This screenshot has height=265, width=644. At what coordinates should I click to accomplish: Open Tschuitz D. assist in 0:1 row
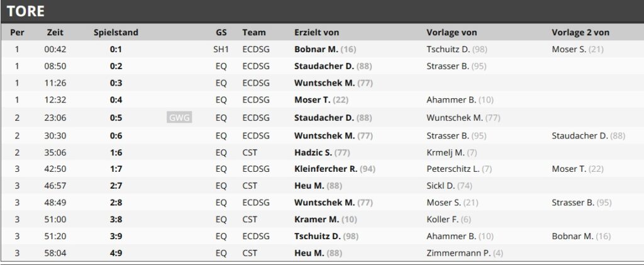click(447, 49)
